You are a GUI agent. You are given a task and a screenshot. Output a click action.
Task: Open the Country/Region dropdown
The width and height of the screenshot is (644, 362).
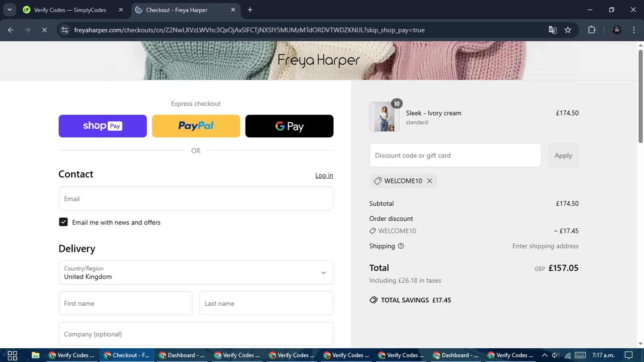196,273
